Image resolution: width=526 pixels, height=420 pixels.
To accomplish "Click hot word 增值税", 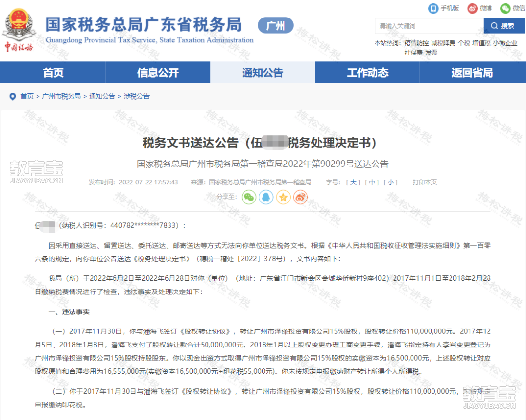I will [481, 43].
